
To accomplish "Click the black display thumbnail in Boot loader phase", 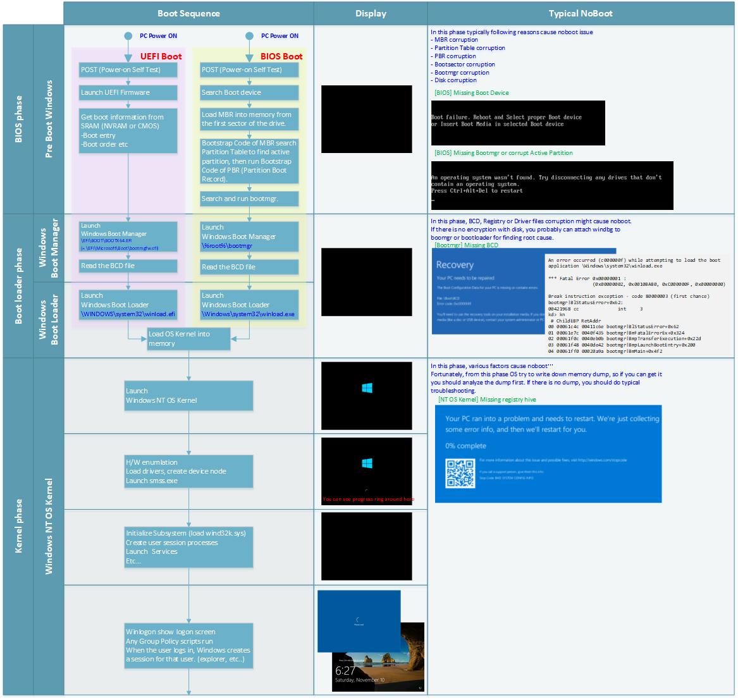I will point(367,282).
